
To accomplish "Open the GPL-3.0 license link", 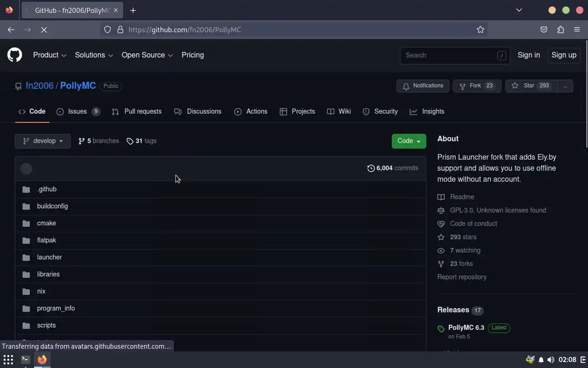I will 492,210.
